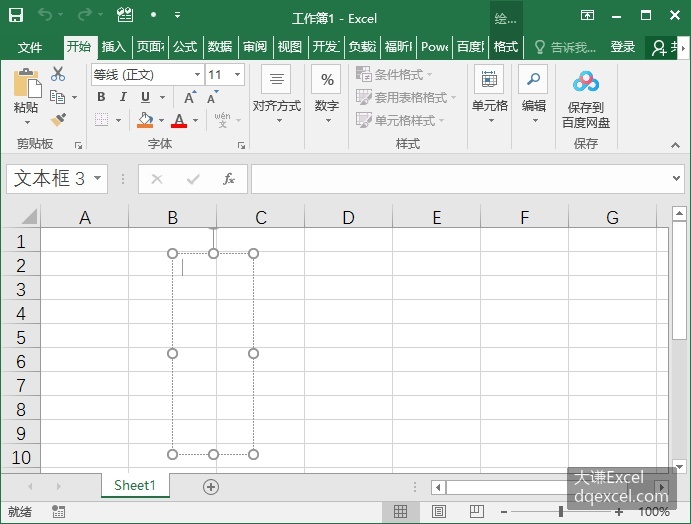Copy selection with the Copy icon
Viewport: 691px width, 524px height.
tap(58, 97)
